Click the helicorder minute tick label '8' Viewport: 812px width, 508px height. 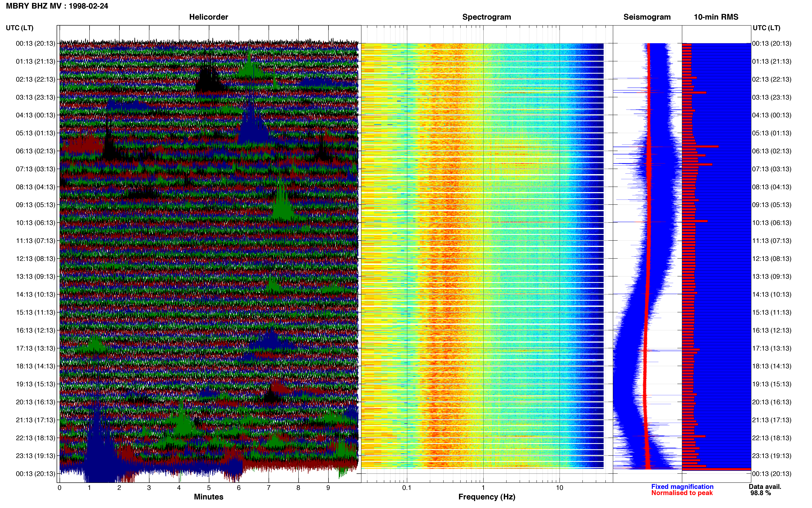[298, 488]
